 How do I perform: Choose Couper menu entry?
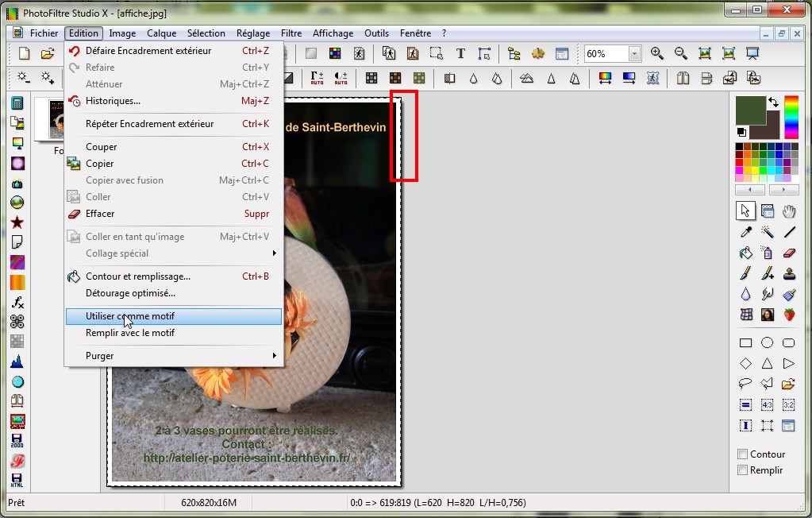174,147
